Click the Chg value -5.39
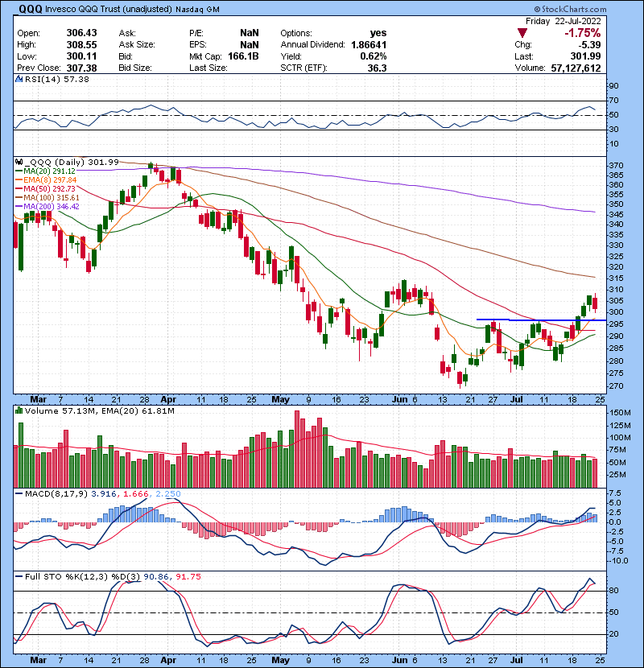The width and height of the screenshot is (644, 668). 589,45
